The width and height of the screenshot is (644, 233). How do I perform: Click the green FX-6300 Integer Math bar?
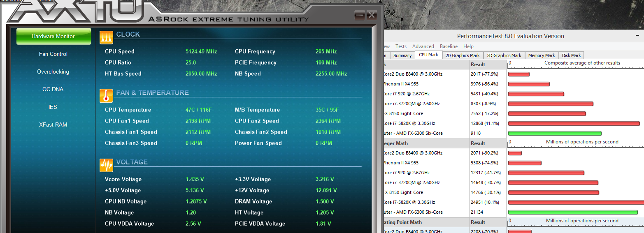(573, 212)
